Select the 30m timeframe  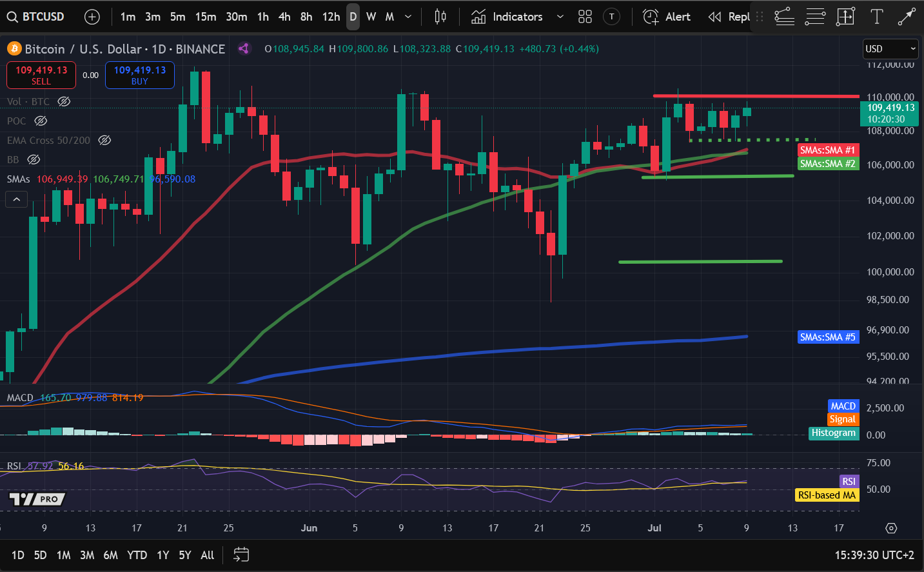click(x=237, y=17)
